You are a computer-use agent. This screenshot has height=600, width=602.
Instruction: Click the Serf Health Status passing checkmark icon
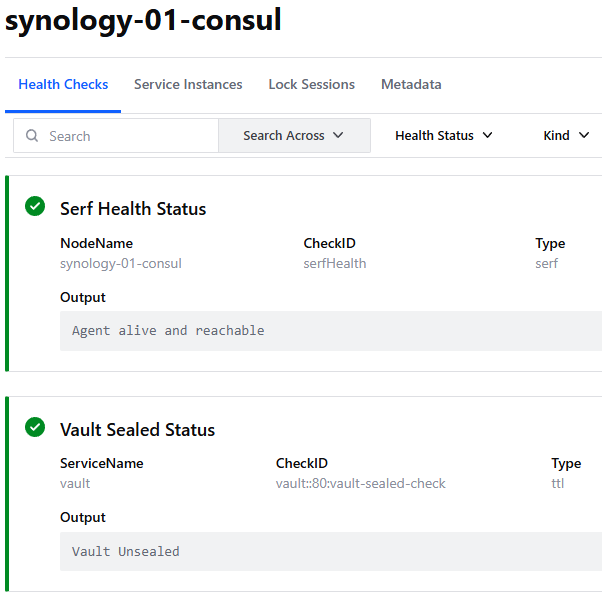[x=35, y=207]
